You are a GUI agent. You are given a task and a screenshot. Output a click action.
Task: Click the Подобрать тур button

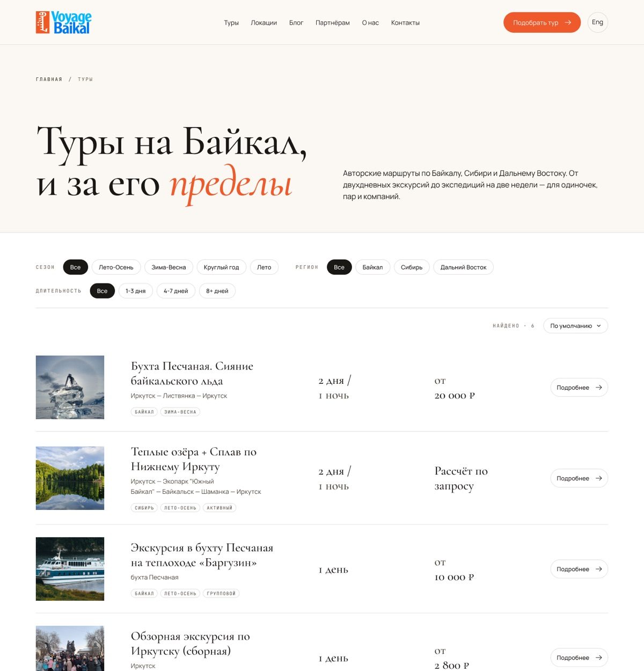[x=542, y=23]
